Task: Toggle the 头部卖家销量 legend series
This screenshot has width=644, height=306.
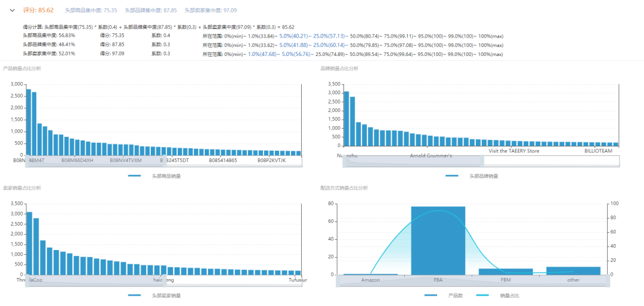Action: pos(154,295)
